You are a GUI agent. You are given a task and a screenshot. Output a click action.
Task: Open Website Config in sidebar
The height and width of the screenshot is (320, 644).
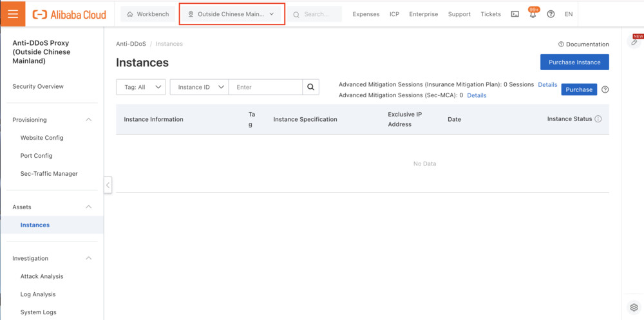coord(42,138)
